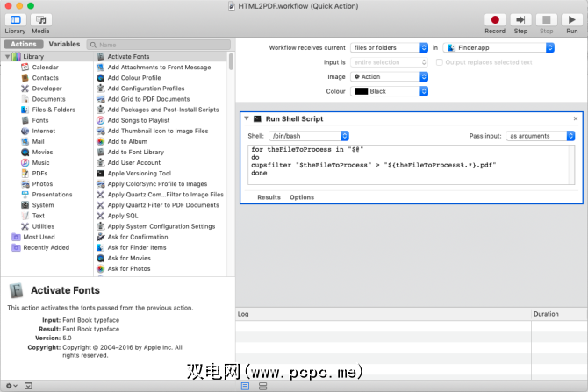Enable Output replaces selected text

point(440,62)
